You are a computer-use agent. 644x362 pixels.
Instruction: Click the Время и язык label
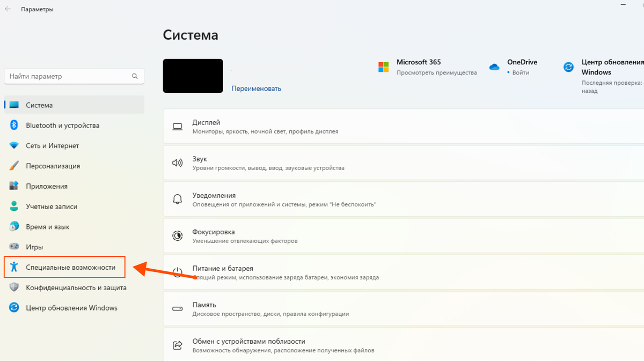[x=48, y=227]
